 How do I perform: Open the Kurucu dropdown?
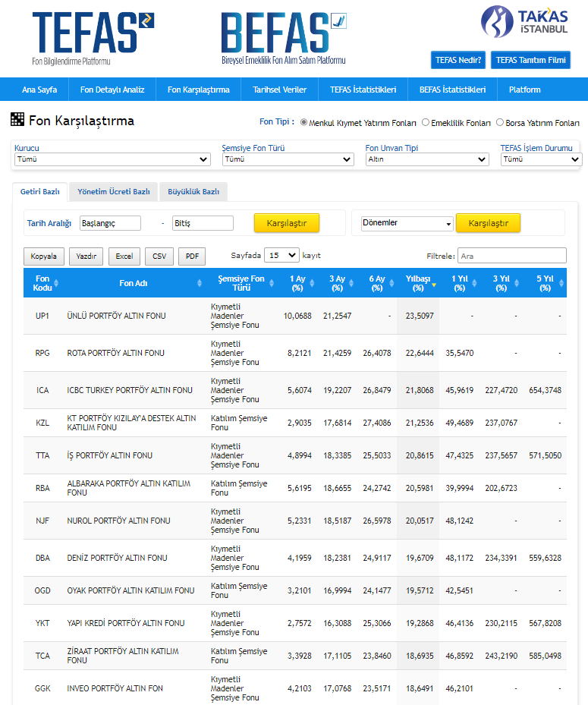(x=112, y=159)
